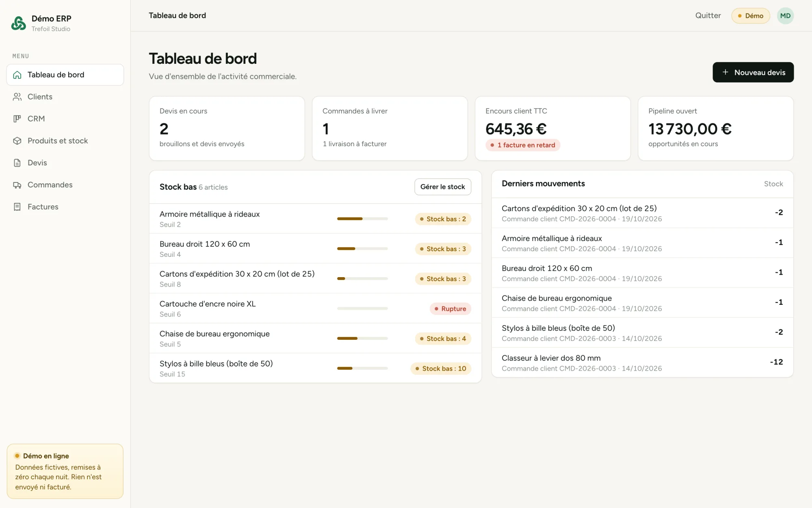Click the Gérer le stock button
The height and width of the screenshot is (508, 812).
[443, 187]
